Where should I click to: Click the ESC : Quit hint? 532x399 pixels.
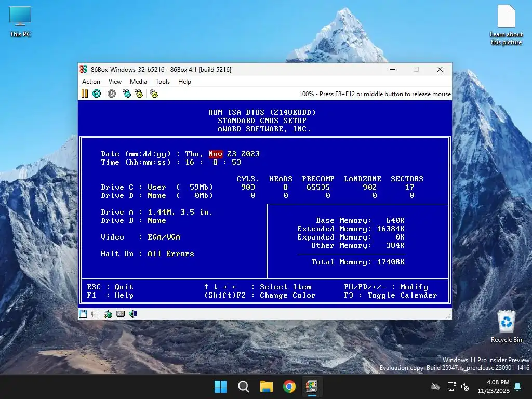[x=110, y=287]
